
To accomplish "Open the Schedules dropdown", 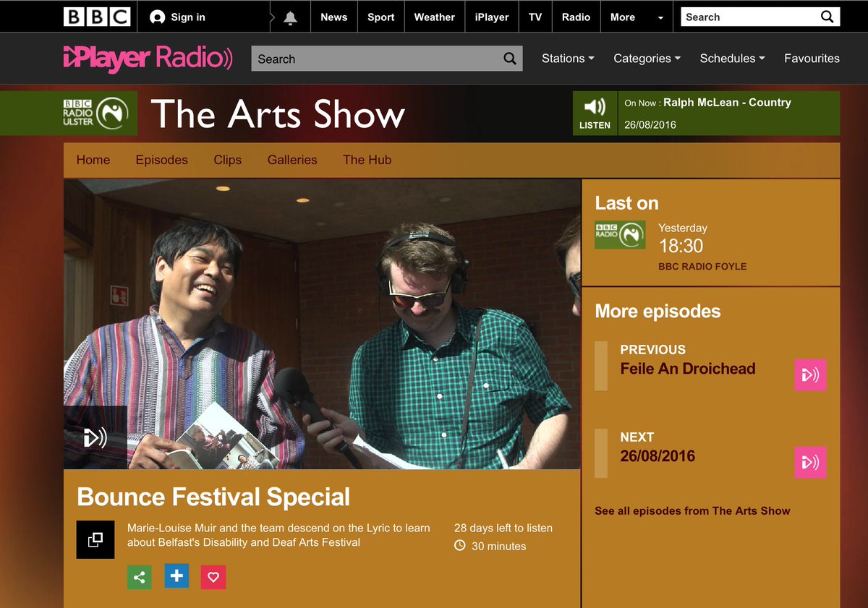I will pyautogui.click(x=732, y=59).
